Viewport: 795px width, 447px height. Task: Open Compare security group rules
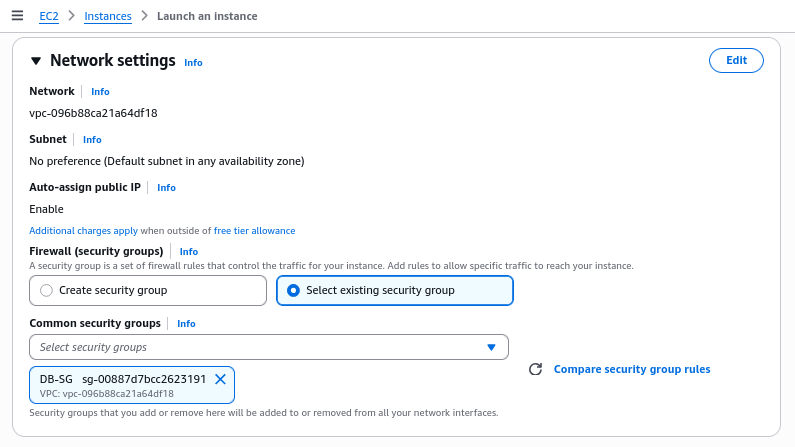(631, 369)
